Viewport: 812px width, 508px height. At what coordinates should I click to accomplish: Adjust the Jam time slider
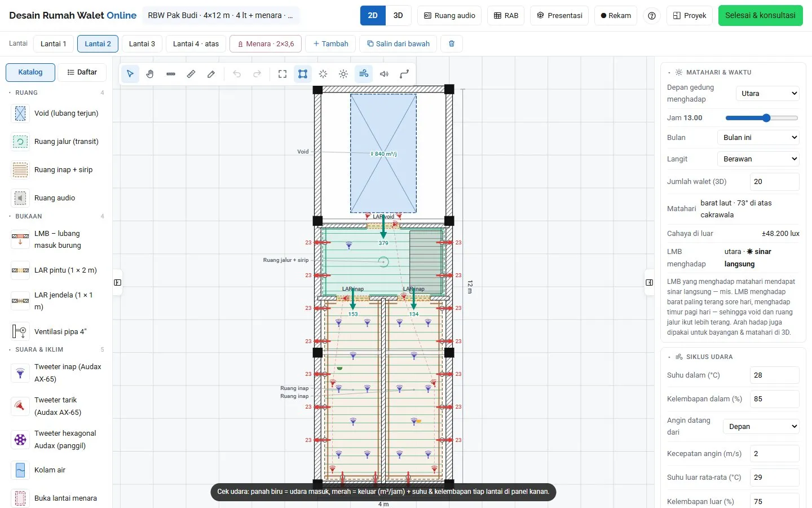click(762, 118)
